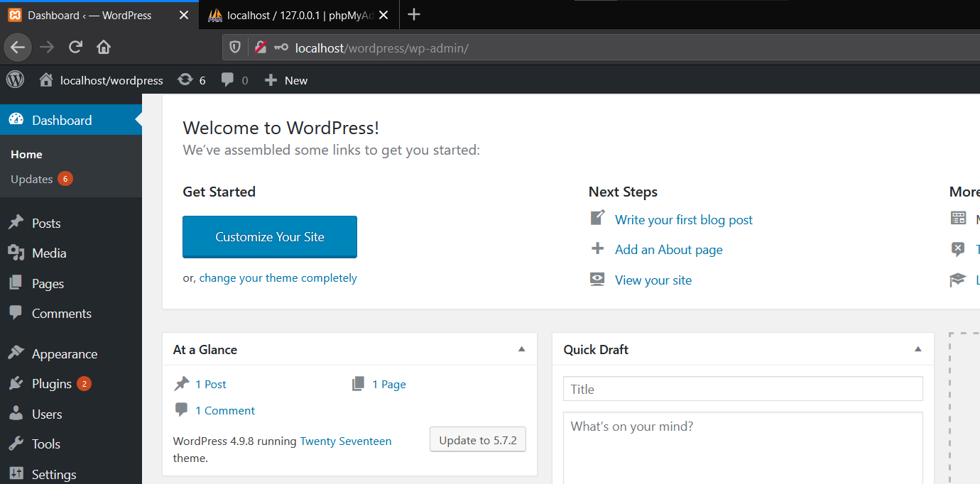Collapse the At a Glance panel
The height and width of the screenshot is (484, 980).
pyautogui.click(x=522, y=349)
